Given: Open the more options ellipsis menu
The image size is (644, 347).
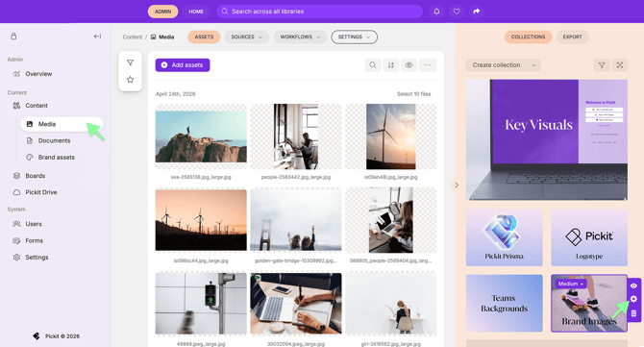Looking at the screenshot, I should click(x=428, y=65).
